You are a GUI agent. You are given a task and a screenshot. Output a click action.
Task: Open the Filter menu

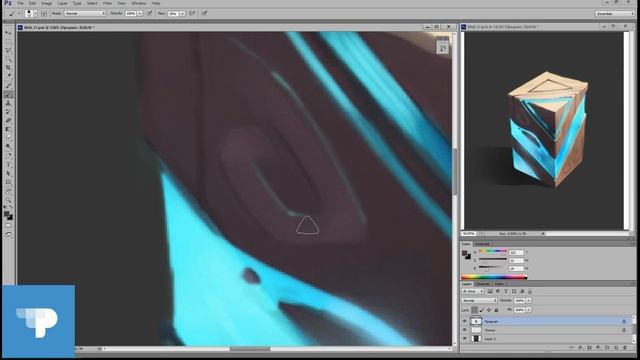coord(107,3)
